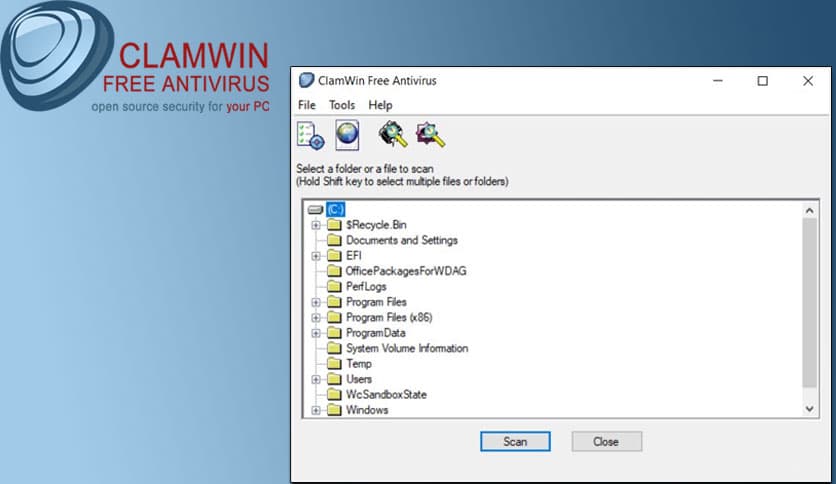This screenshot has width=836, height=484.
Task: Click the Program Files folder icon
Action: click(334, 302)
